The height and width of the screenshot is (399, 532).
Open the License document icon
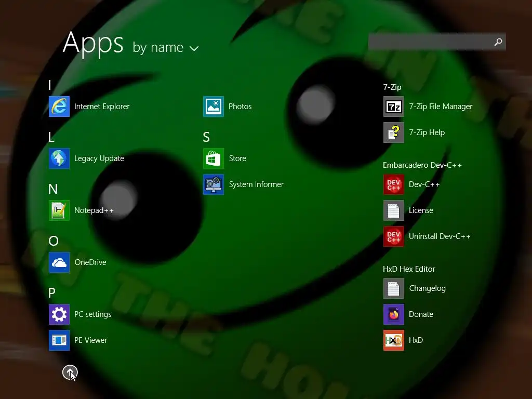pyautogui.click(x=394, y=210)
